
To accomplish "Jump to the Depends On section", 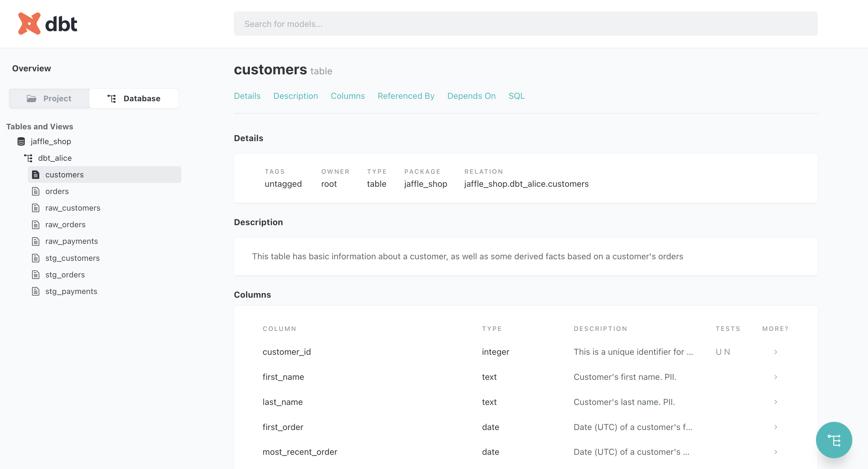I will (471, 96).
